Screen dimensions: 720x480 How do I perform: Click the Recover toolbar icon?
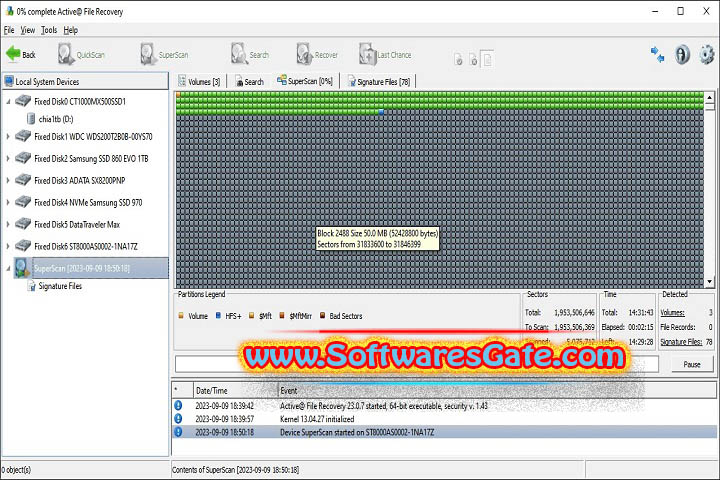(317, 54)
